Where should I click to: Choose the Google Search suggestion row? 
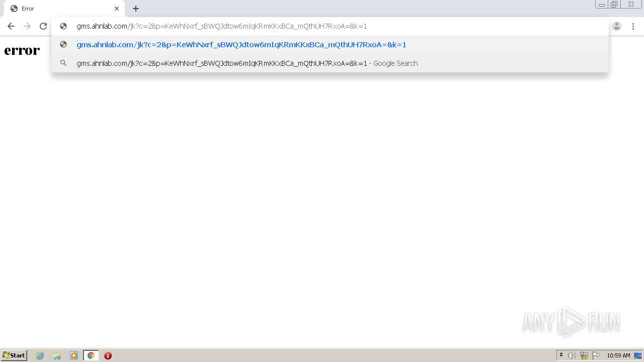(x=330, y=63)
